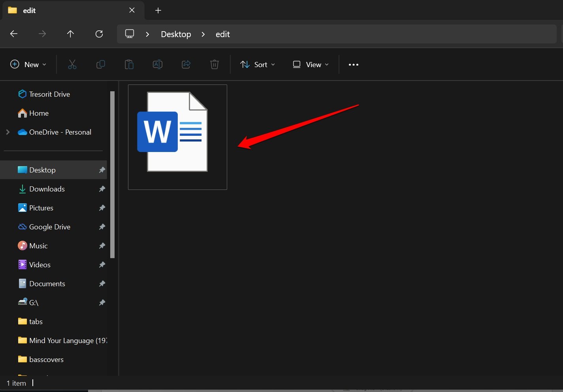Click the Cut scissors icon
Screen dimensions: 563x392
pos(72,64)
